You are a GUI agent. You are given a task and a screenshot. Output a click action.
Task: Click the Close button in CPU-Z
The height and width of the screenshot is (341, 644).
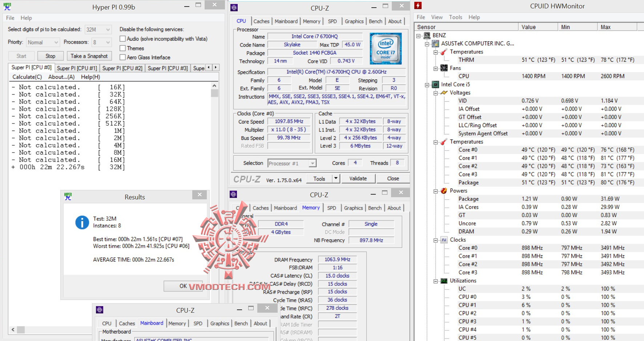point(393,178)
